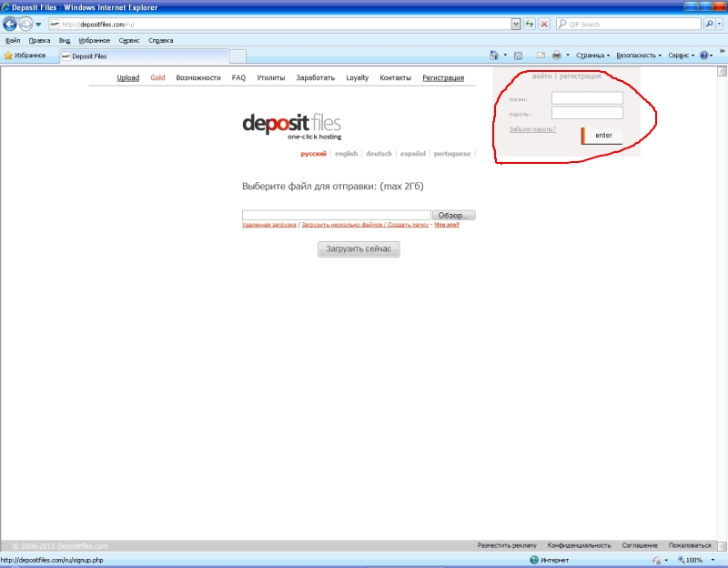Click the browser Forward arrow button
This screenshot has width=728, height=568.
[x=26, y=24]
